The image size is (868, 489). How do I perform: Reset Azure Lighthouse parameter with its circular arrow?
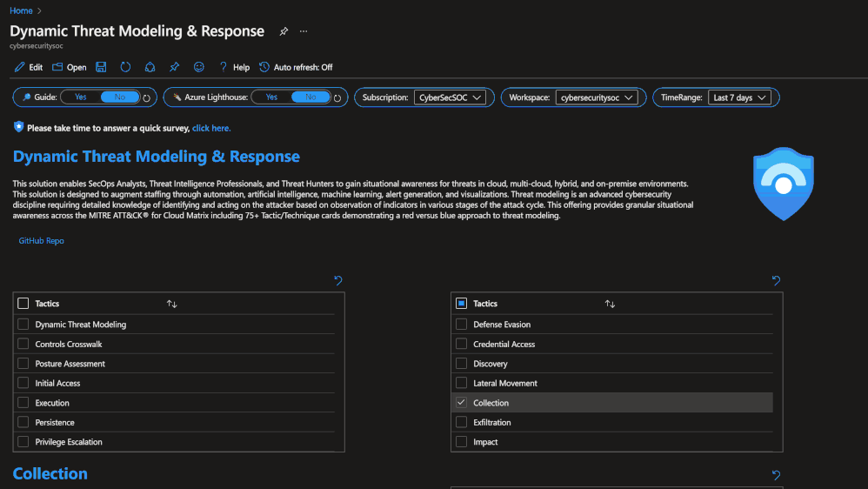337,98
